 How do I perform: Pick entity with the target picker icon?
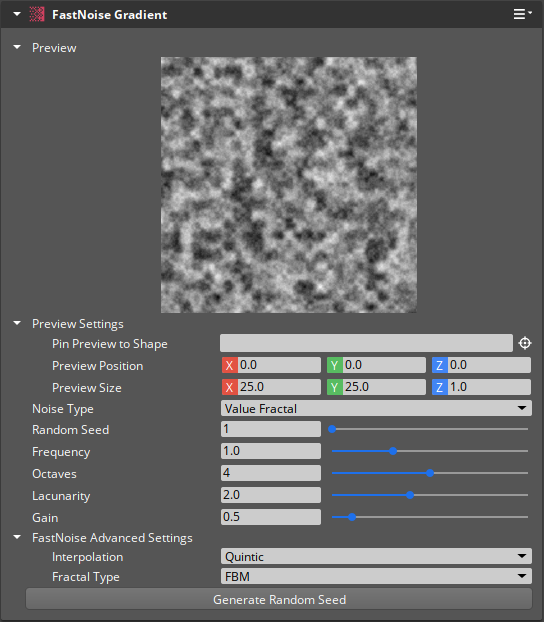pyautogui.click(x=525, y=343)
